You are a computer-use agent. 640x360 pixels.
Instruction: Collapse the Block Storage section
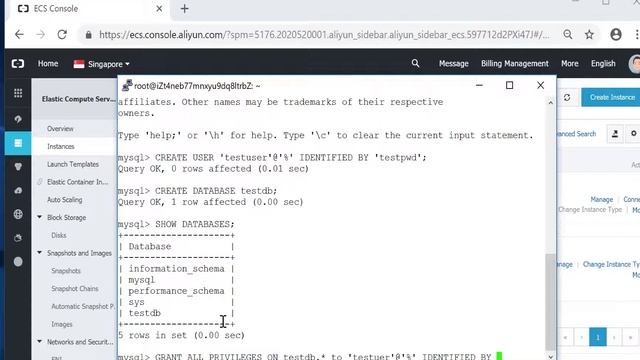tap(40, 217)
